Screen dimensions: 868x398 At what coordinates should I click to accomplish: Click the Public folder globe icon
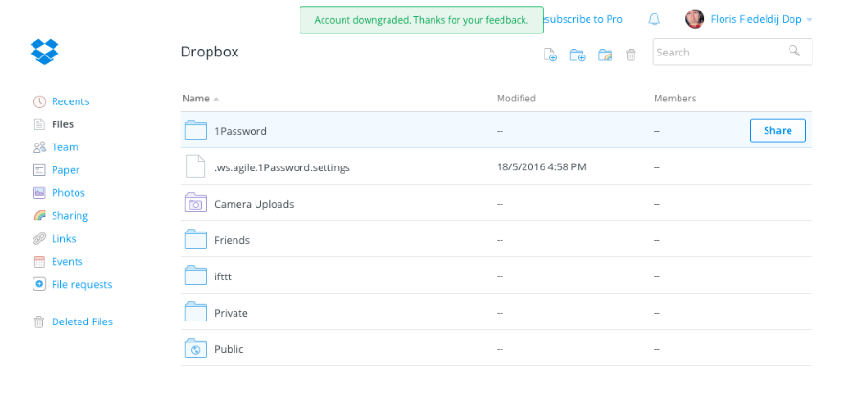click(x=195, y=349)
